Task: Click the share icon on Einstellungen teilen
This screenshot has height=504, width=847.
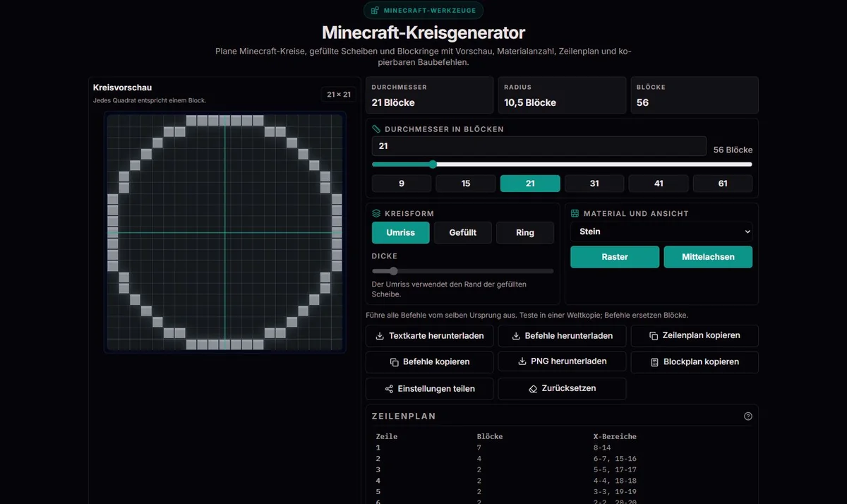Action: [x=389, y=389]
